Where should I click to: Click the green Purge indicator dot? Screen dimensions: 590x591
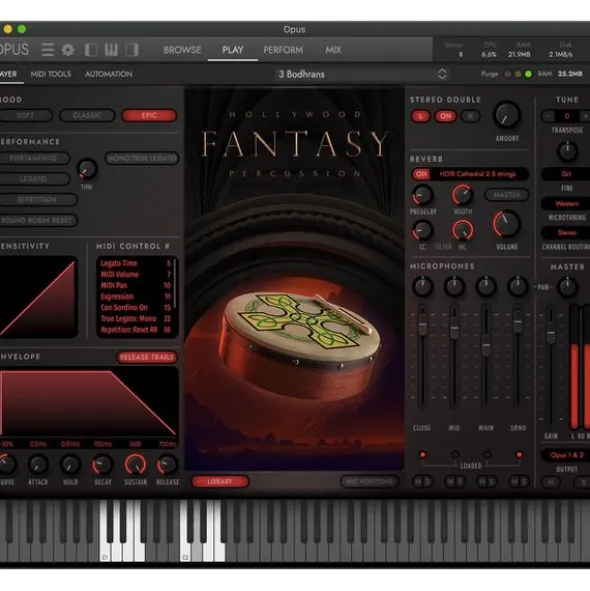click(x=528, y=74)
